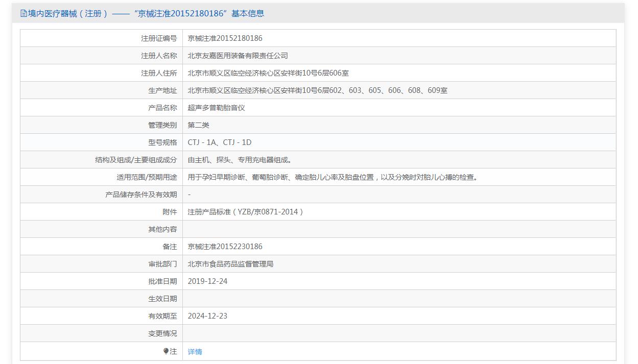Select product name 超声多普勒胎音仪
The height and width of the screenshot is (364, 638).
pos(217,108)
